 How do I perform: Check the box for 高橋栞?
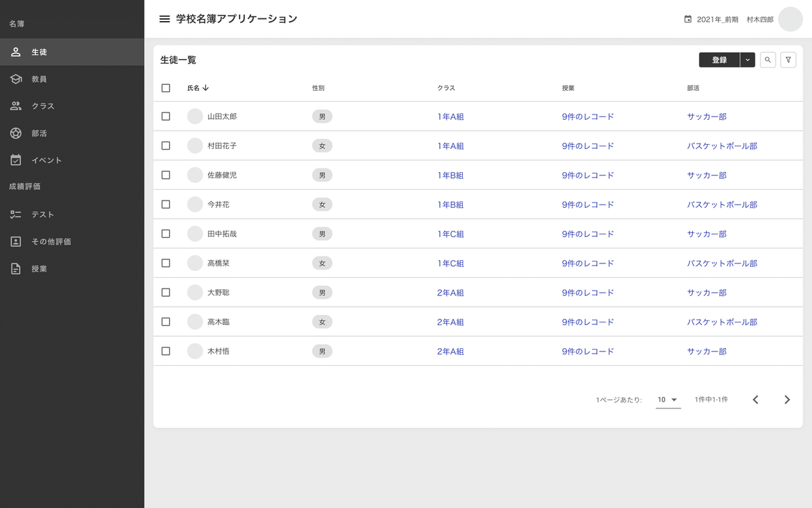[166, 263]
